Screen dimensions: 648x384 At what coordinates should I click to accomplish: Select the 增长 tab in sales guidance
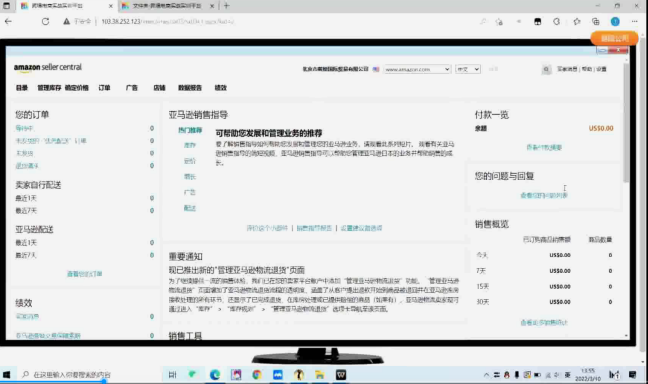tap(190, 177)
